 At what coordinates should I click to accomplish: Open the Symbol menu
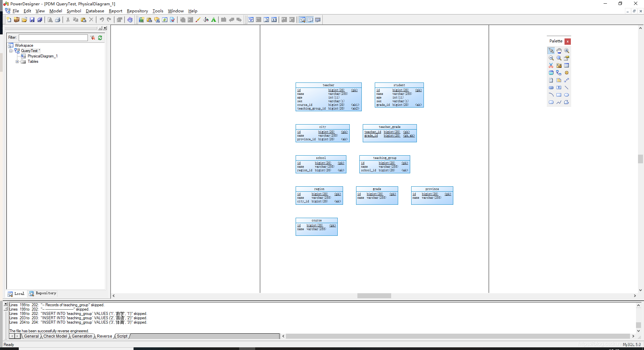pyautogui.click(x=74, y=11)
